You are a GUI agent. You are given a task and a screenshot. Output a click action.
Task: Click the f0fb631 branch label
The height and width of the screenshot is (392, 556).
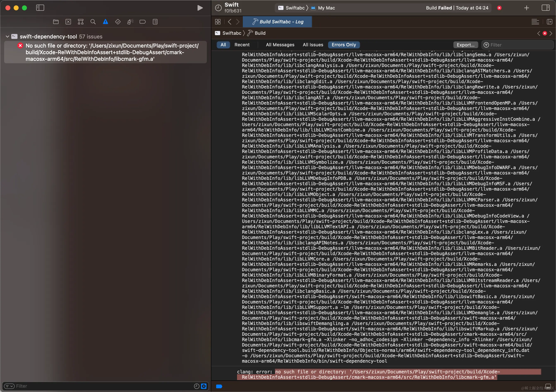click(233, 11)
